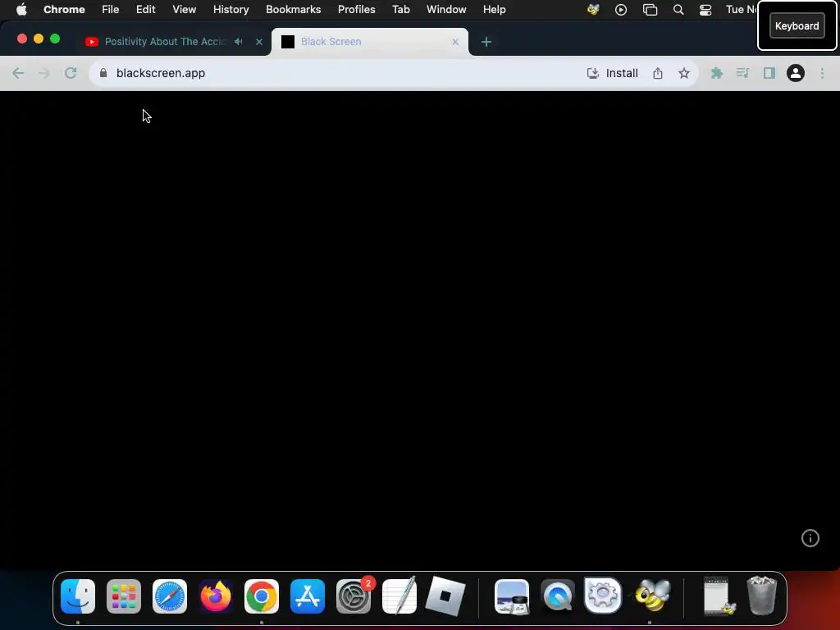The width and height of the screenshot is (840, 630).
Task: Open the media controls icon
Action: coord(742,73)
